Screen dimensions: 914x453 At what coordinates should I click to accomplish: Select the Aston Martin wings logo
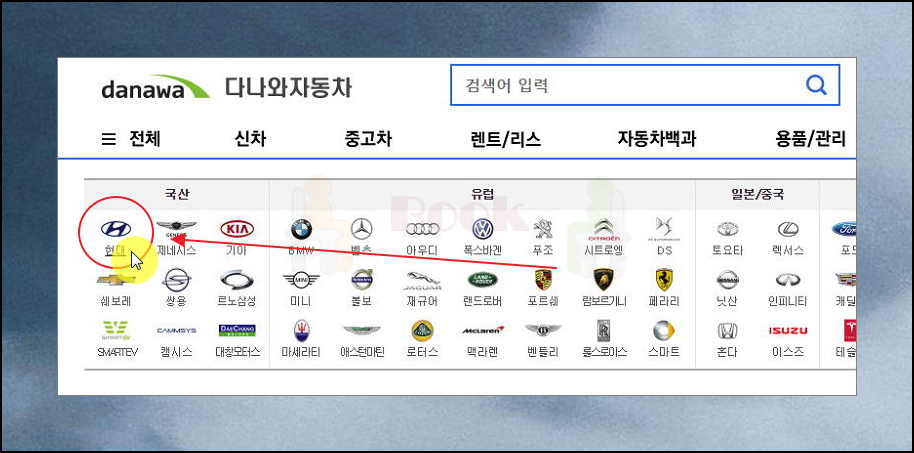pyautogui.click(x=361, y=331)
